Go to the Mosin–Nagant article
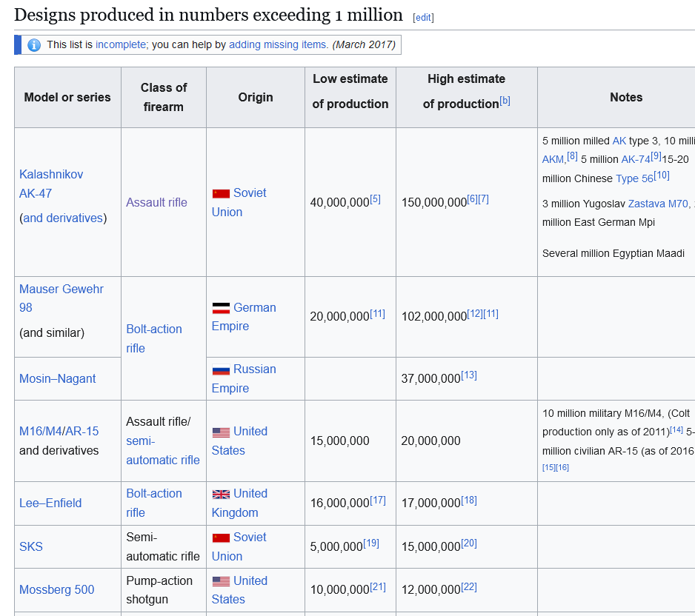695x616 pixels. 58,378
